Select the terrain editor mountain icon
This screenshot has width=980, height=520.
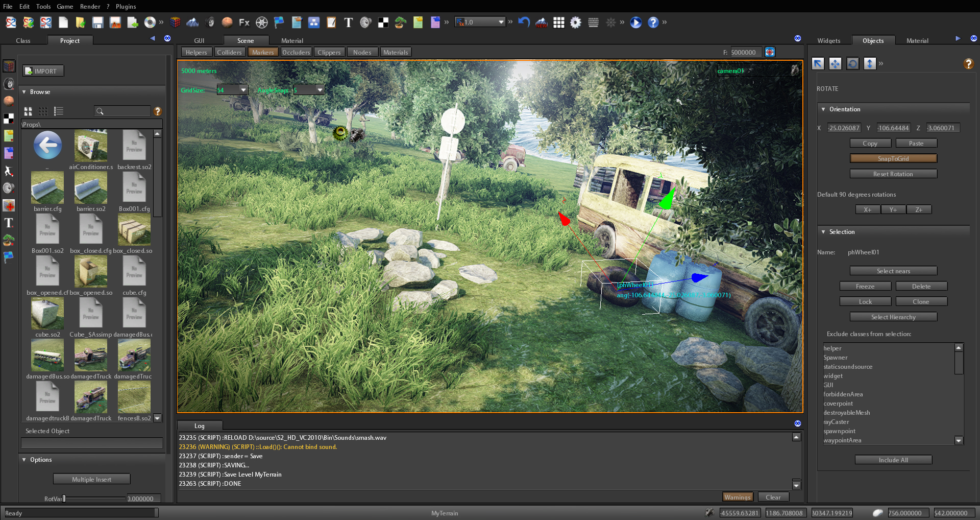click(x=192, y=22)
